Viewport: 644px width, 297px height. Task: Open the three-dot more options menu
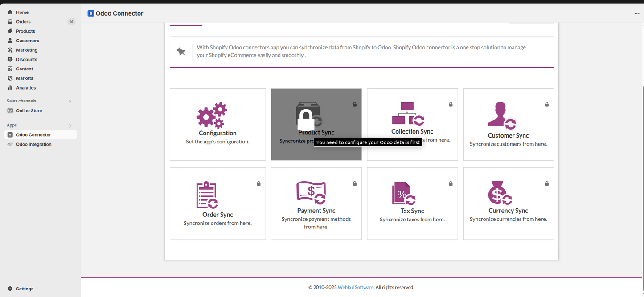coord(637,13)
